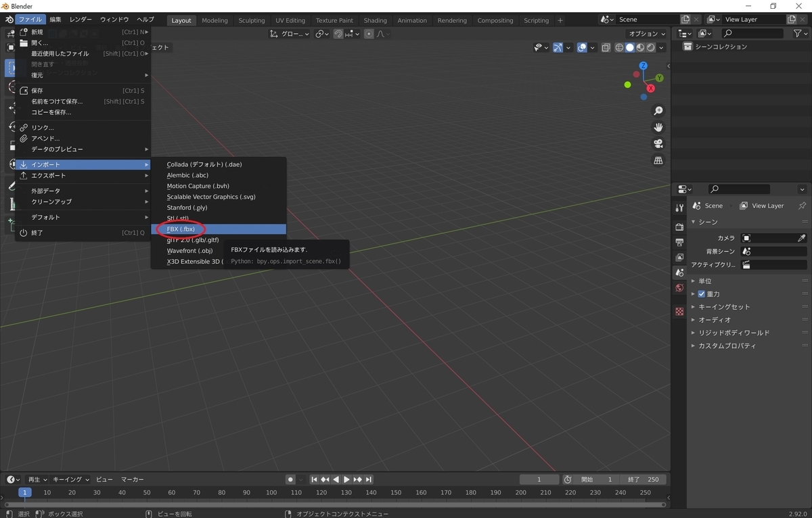Viewport: 812px width, 518px height.
Task: Click the camera field eyedropper icon
Action: click(801, 238)
